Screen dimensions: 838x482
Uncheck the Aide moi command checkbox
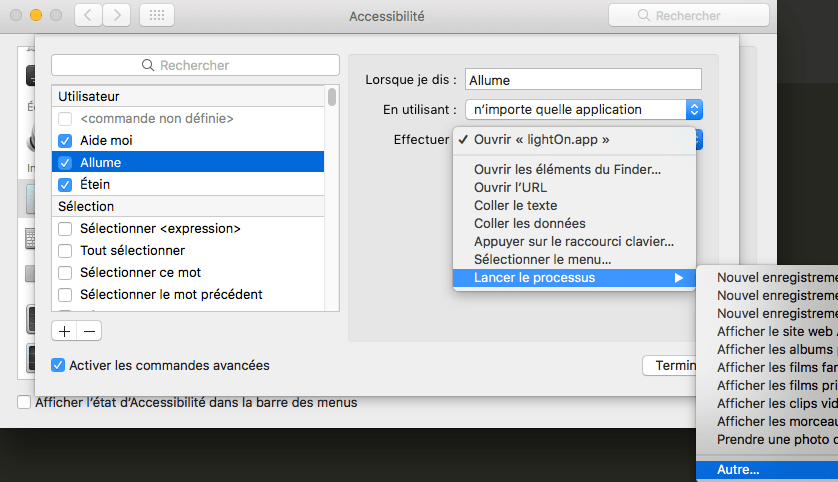(x=65, y=141)
